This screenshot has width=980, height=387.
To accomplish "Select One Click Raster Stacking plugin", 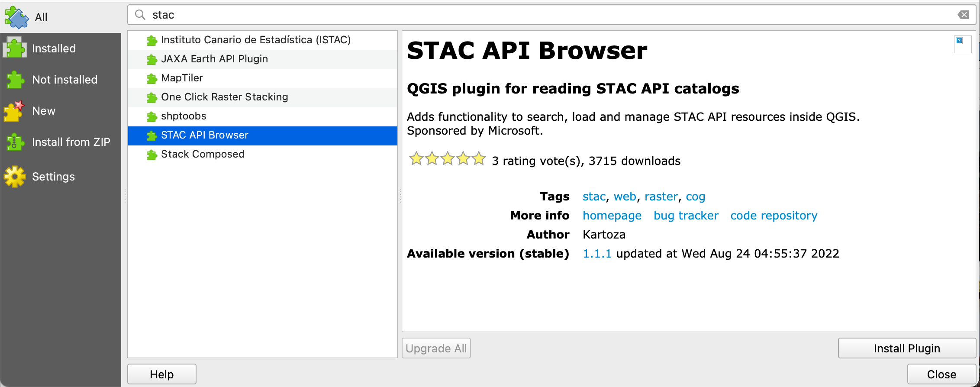I will pos(263,97).
